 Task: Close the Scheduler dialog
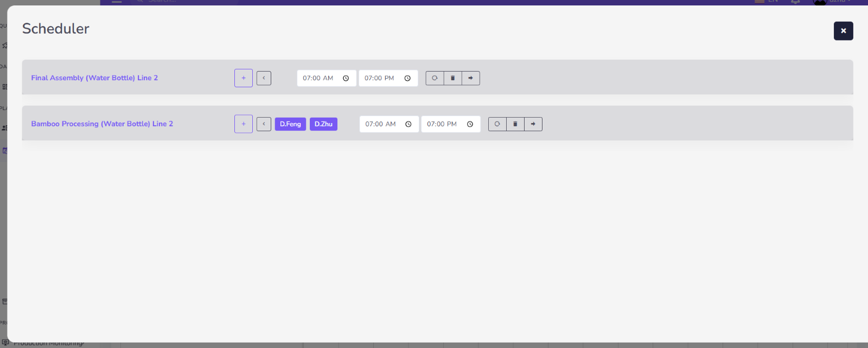843,31
